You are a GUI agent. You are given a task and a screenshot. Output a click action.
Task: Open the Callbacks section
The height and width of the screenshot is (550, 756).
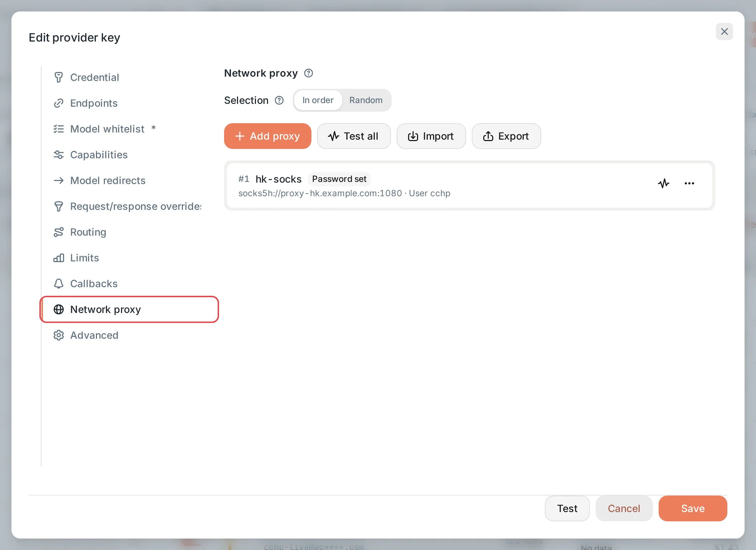129,284
